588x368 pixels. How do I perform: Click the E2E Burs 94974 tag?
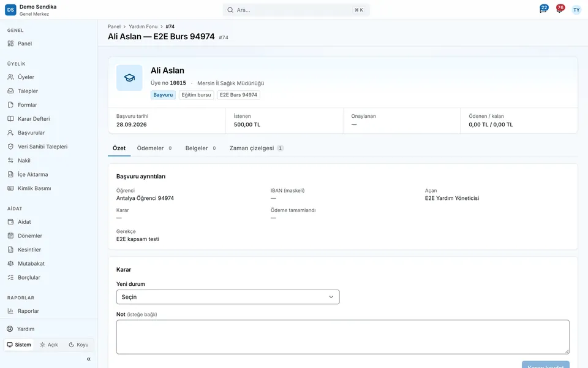click(x=238, y=95)
